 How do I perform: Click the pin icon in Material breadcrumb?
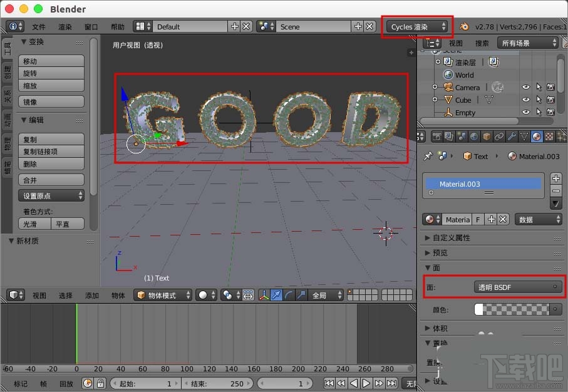tap(428, 157)
